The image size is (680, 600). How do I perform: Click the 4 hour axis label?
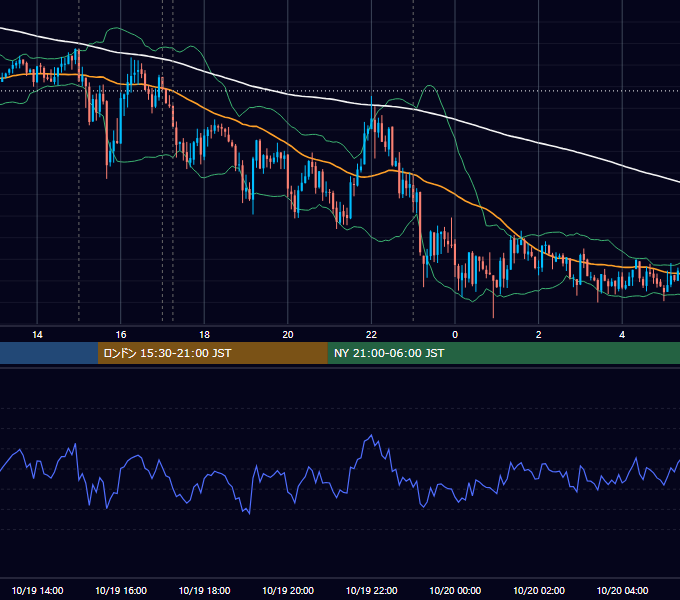(x=622, y=335)
